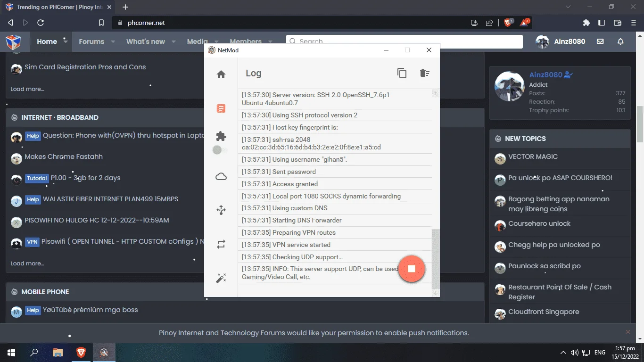Open 'Makes Chrome Fastahh' thread

click(64, 156)
